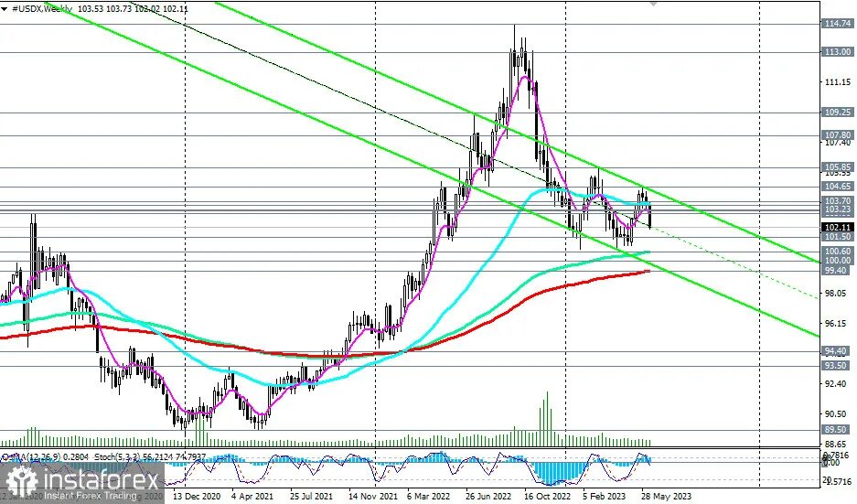Click the 100.60 price level label

click(x=838, y=252)
